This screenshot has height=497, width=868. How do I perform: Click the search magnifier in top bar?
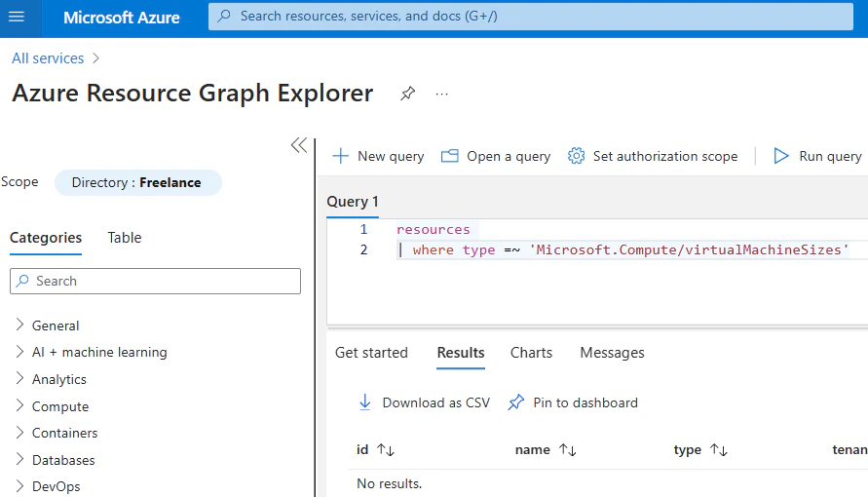(224, 16)
